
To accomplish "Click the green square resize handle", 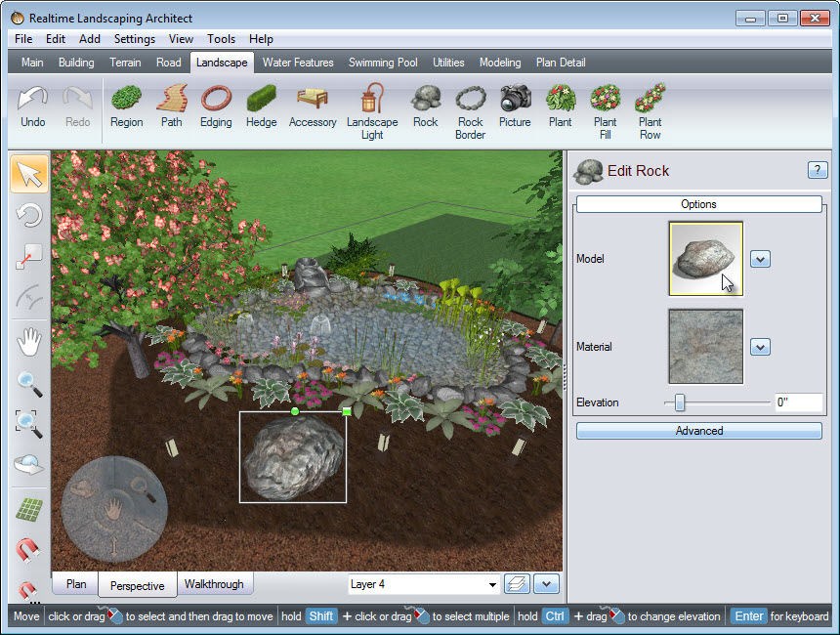I will (x=347, y=411).
